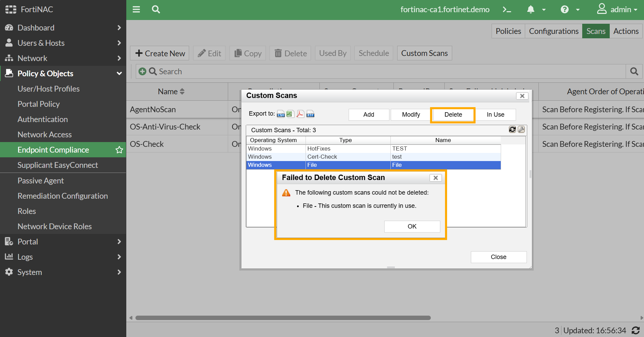This screenshot has width=644, height=337.
Task: Select the HotFixes TEST scan row
Action: (x=373, y=148)
